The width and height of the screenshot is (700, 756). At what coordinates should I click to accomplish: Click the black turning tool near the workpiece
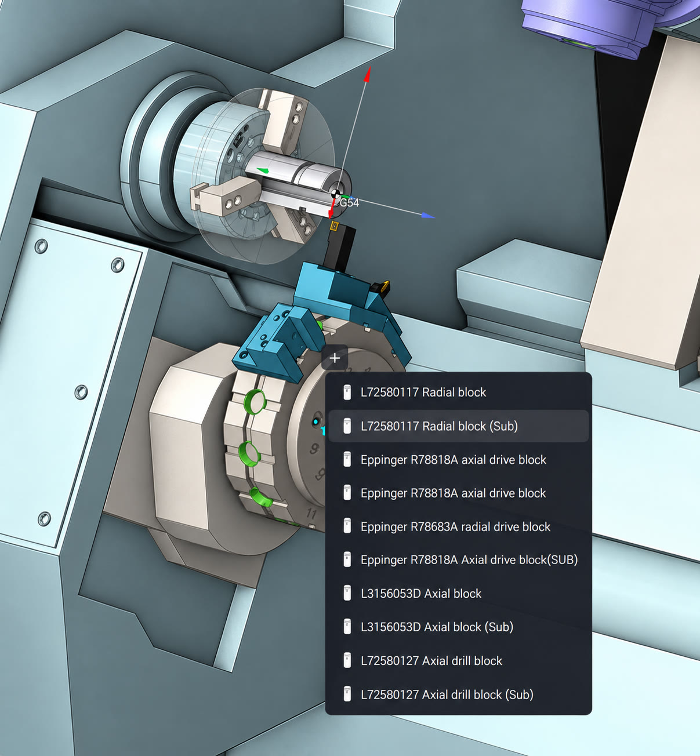coord(339,246)
